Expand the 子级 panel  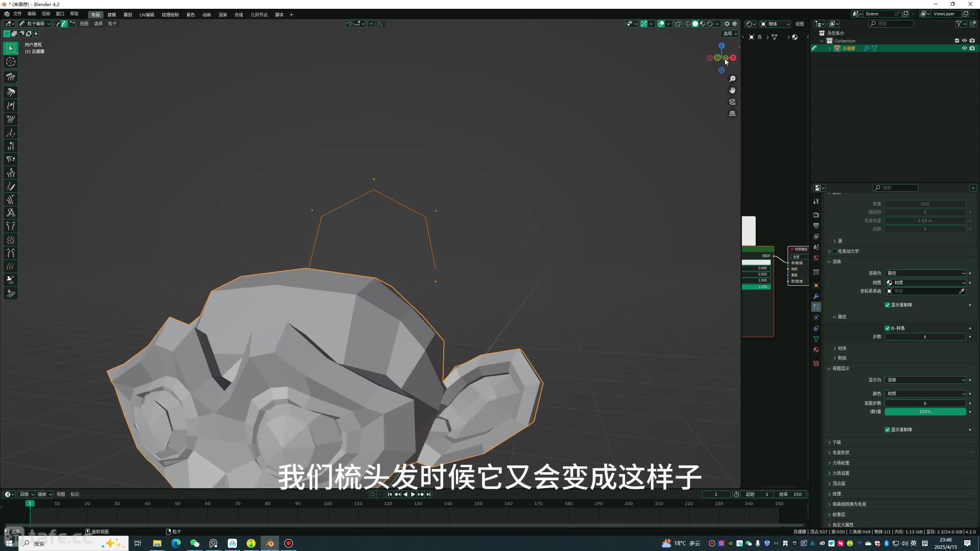click(836, 442)
